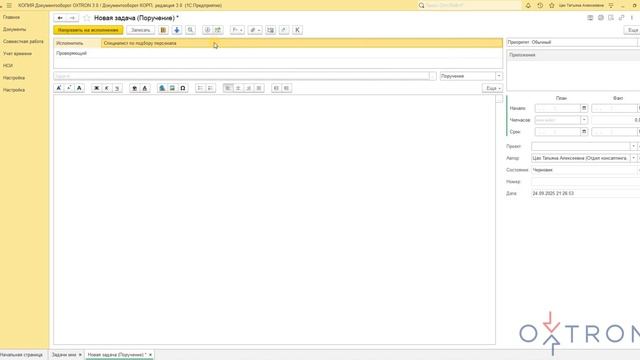Open the Учет времени section
This screenshot has height=360, width=640.
tap(17, 53)
